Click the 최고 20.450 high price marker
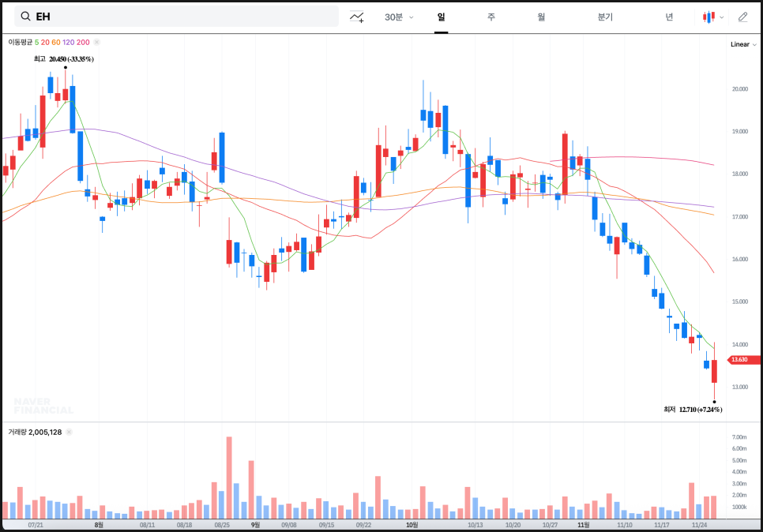The height and width of the screenshot is (532, 763). tap(63, 59)
